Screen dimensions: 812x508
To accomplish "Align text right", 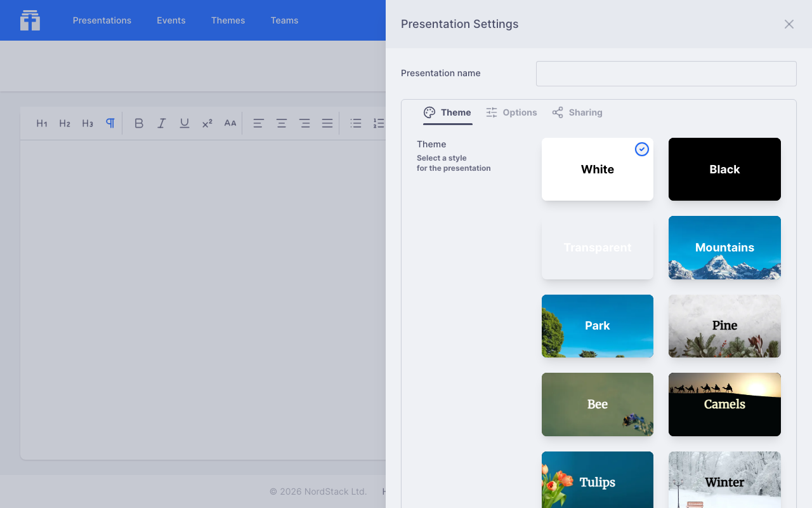I will click(304, 123).
